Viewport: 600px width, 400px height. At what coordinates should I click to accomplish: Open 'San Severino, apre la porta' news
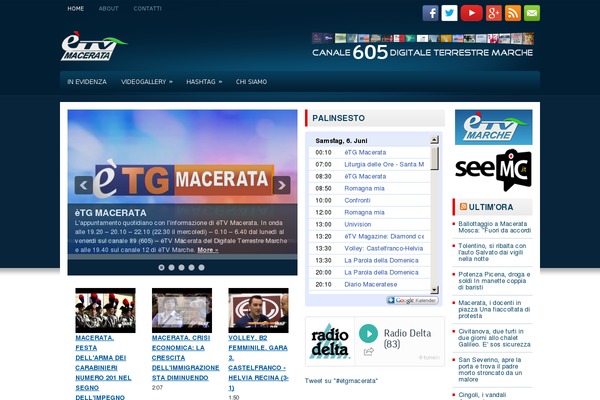[490, 369]
